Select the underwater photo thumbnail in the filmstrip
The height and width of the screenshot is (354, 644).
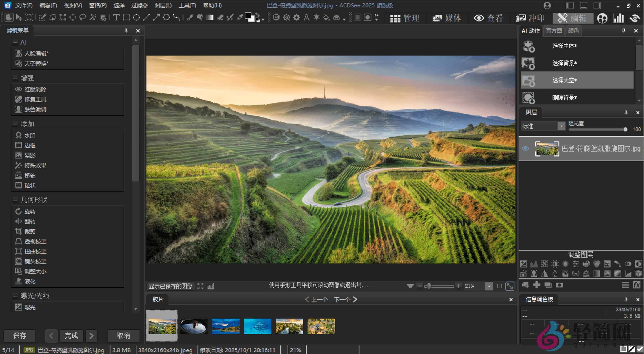coord(257,326)
